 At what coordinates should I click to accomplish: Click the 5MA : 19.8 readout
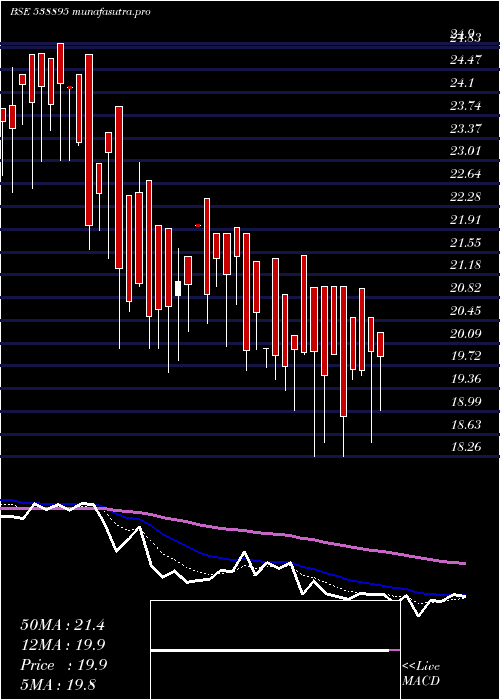(x=58, y=685)
